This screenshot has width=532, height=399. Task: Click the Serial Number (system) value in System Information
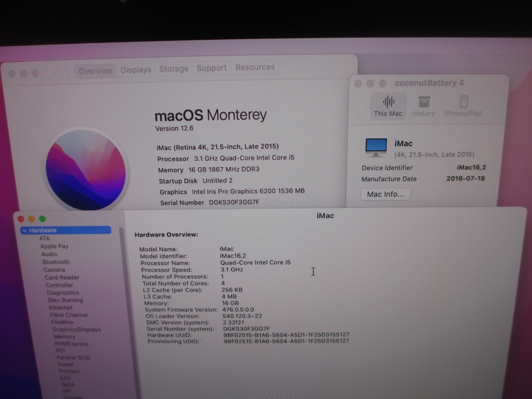pos(246,329)
